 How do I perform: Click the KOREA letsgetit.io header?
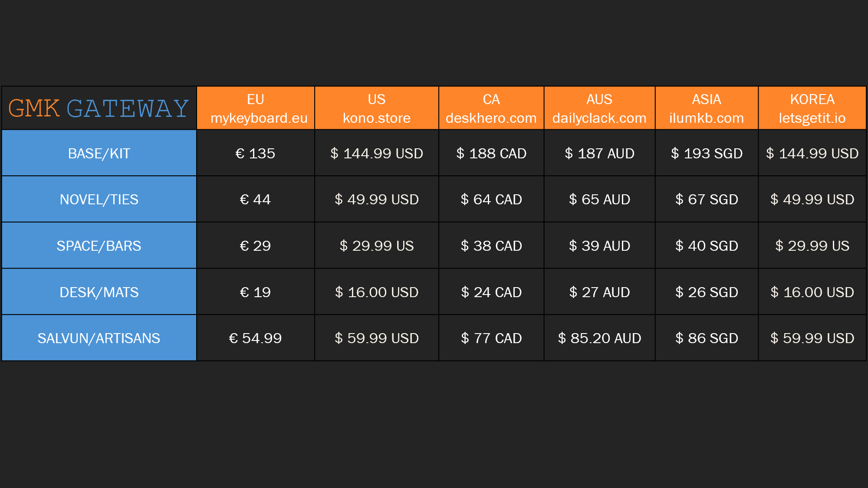[x=812, y=108]
